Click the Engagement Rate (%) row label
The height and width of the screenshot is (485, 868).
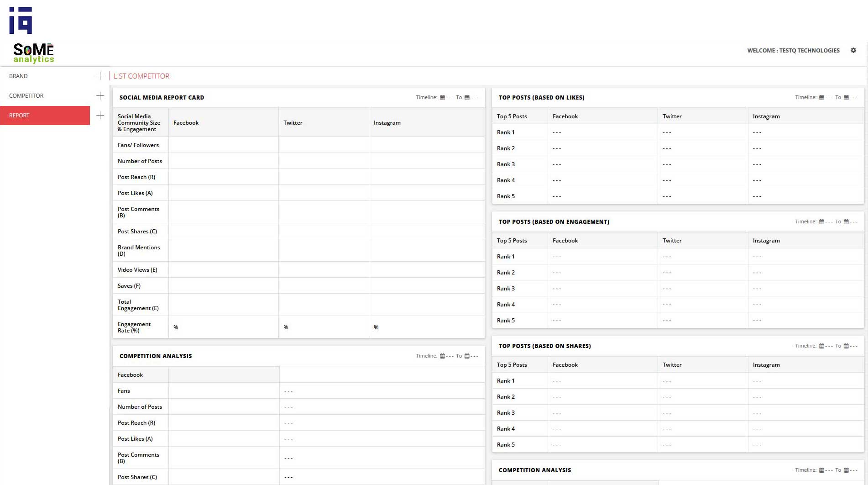point(134,327)
